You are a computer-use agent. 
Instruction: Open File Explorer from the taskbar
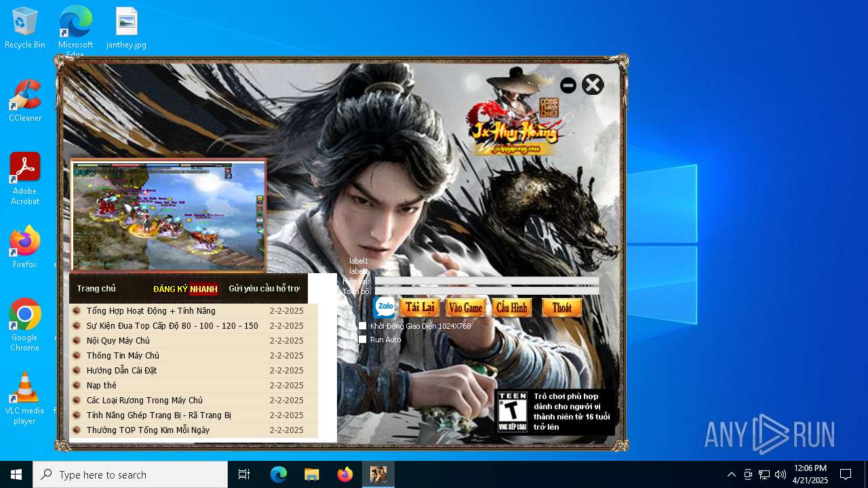coord(312,474)
